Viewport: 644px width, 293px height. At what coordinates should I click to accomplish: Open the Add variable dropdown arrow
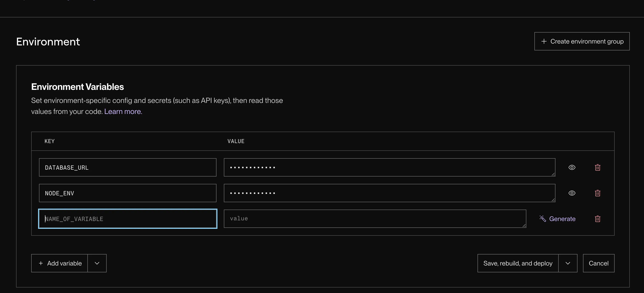point(97,263)
